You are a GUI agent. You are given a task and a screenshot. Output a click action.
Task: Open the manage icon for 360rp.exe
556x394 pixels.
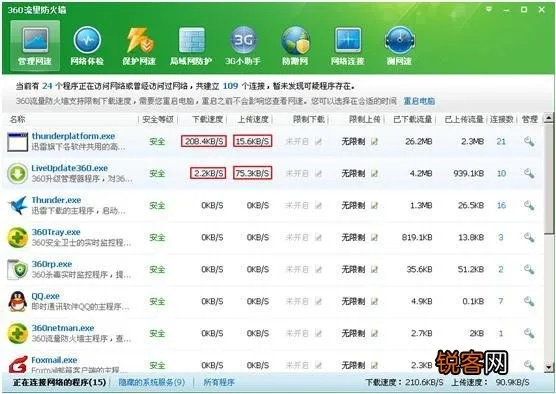tap(529, 270)
